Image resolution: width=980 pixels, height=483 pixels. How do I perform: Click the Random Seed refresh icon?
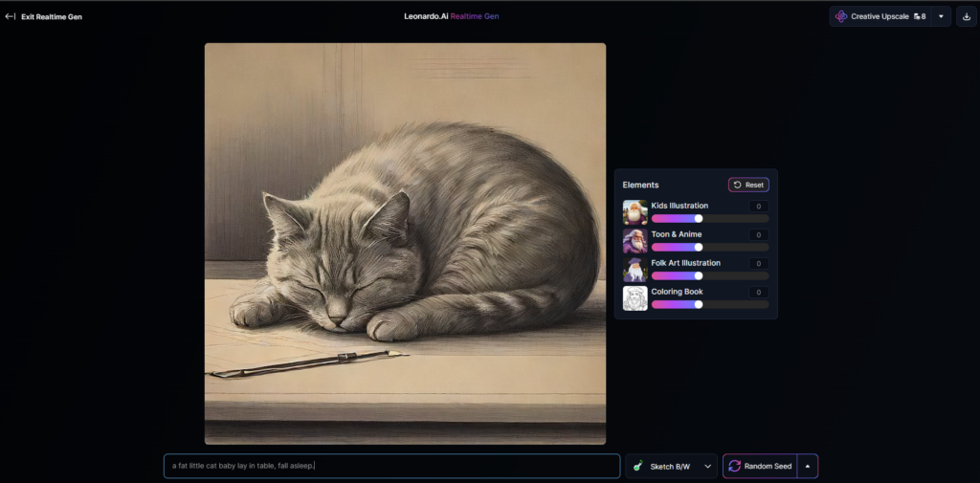(735, 466)
